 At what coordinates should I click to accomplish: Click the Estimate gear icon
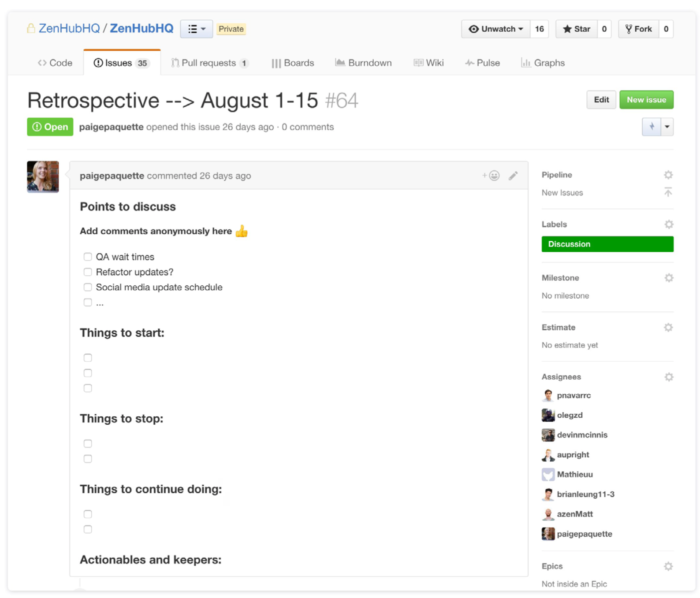[668, 327]
